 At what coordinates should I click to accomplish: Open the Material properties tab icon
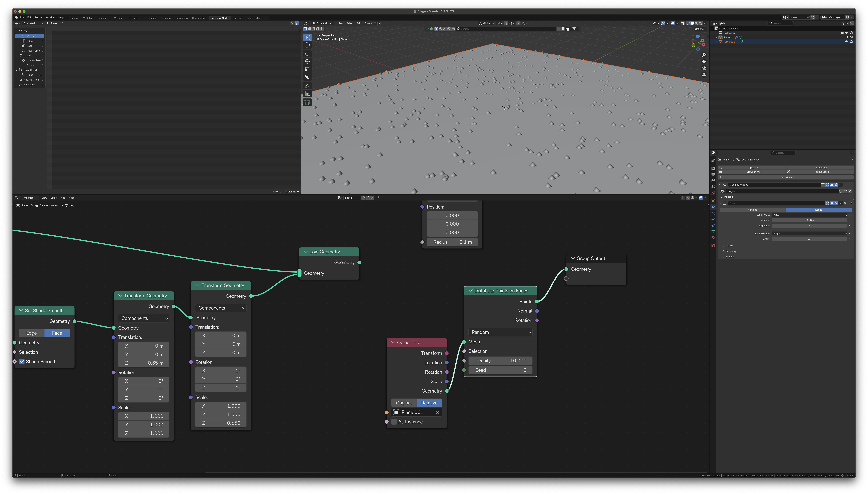(713, 238)
